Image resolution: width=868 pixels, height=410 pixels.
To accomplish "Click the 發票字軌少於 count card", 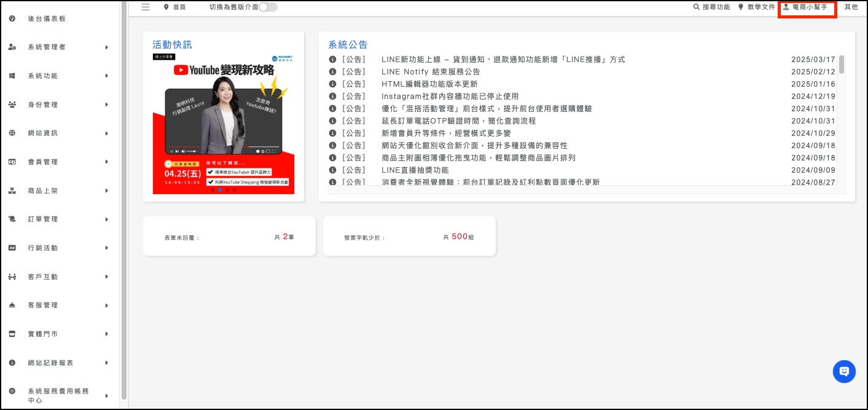I will pos(409,236).
